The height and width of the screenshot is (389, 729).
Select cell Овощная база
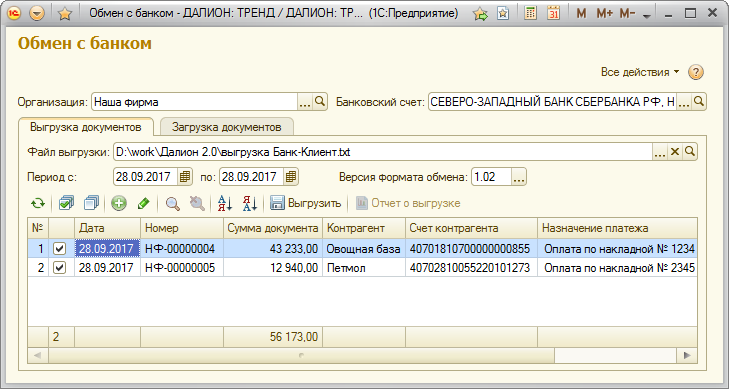(x=364, y=249)
